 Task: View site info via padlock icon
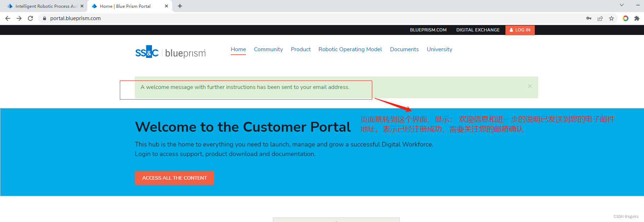pos(45,18)
